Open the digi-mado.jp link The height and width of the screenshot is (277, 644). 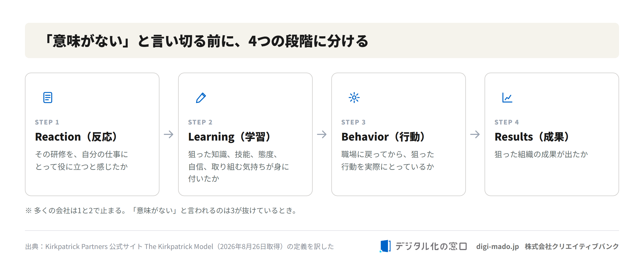[498, 246]
